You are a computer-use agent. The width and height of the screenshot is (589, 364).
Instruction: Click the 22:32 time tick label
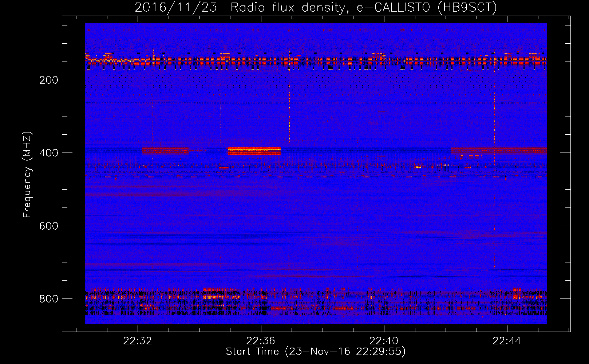point(138,341)
